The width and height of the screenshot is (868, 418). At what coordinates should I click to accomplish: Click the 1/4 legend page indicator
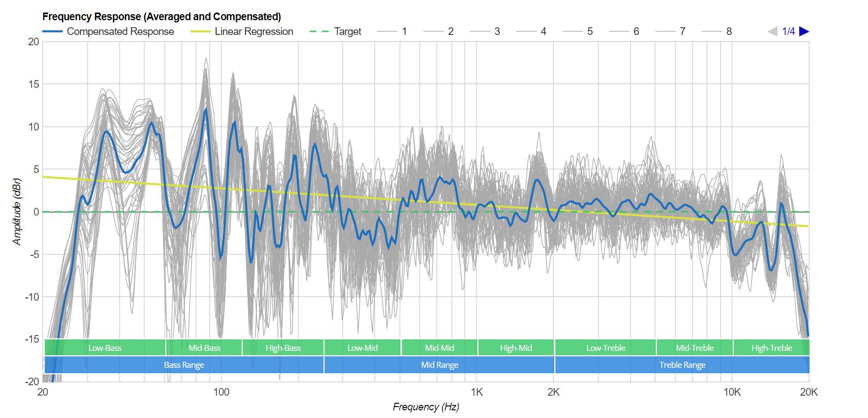(x=788, y=31)
